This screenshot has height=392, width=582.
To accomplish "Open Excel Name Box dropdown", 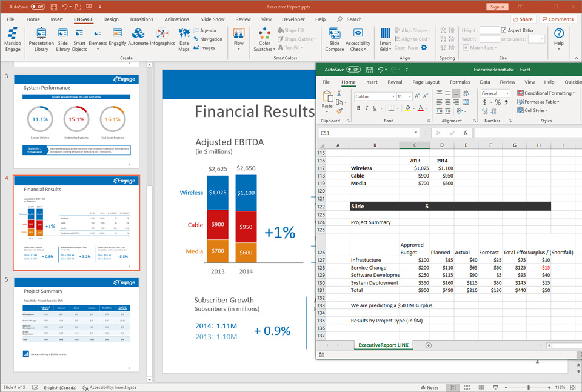I will [x=416, y=133].
